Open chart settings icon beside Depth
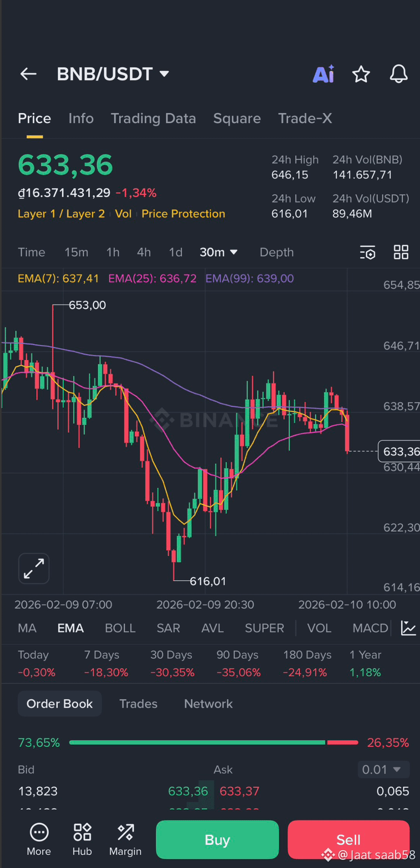 (368, 252)
